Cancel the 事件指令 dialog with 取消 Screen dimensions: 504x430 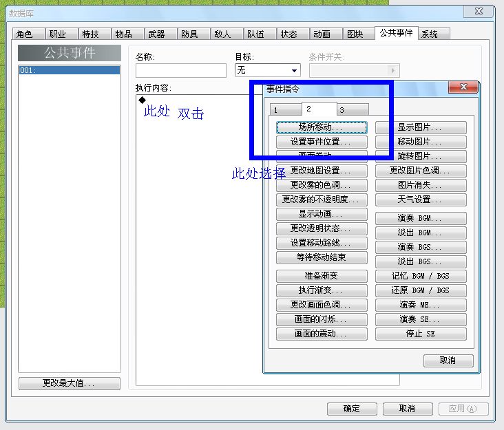point(448,361)
